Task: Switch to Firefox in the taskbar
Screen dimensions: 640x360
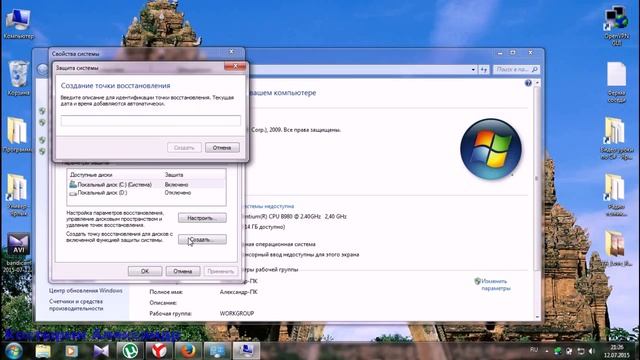Action: click(188, 351)
